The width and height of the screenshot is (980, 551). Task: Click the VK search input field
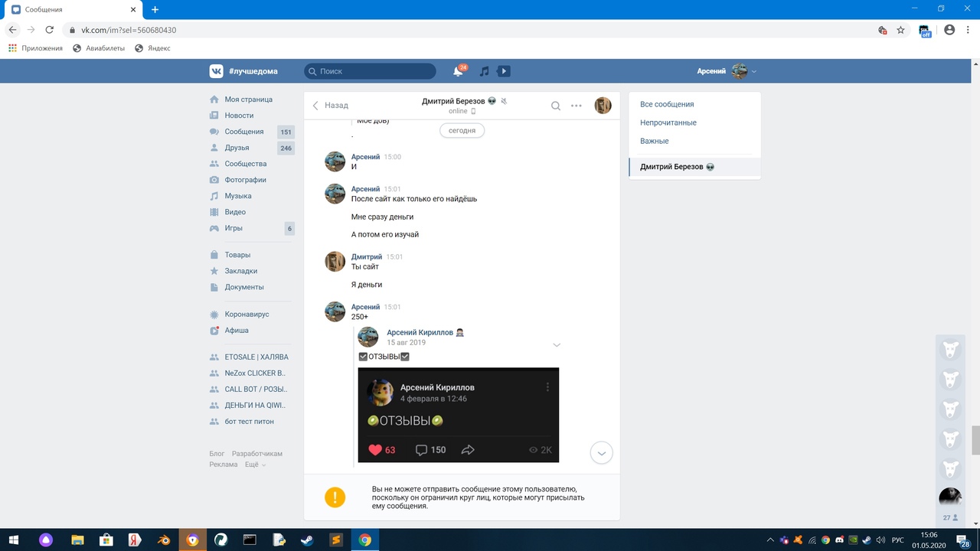pyautogui.click(x=371, y=71)
